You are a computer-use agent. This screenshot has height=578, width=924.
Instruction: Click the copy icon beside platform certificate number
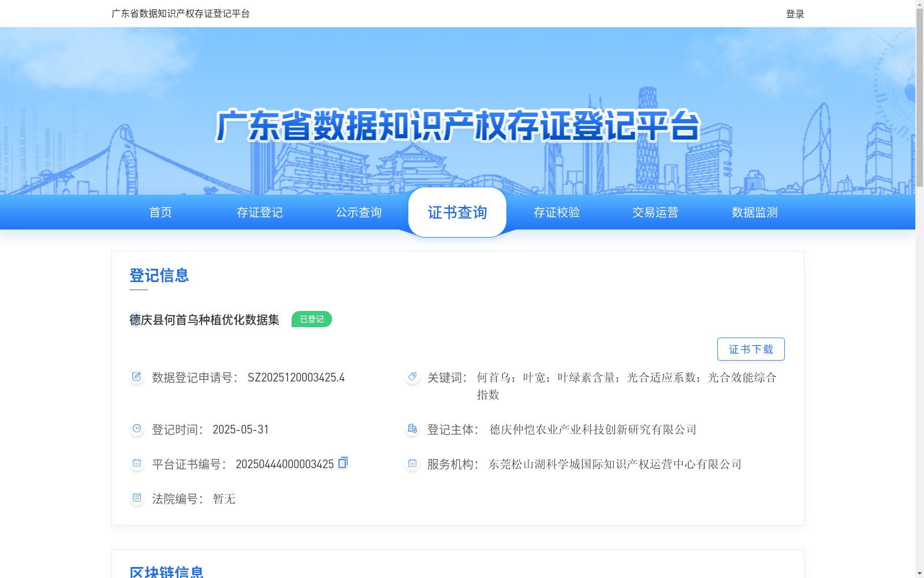tap(343, 462)
